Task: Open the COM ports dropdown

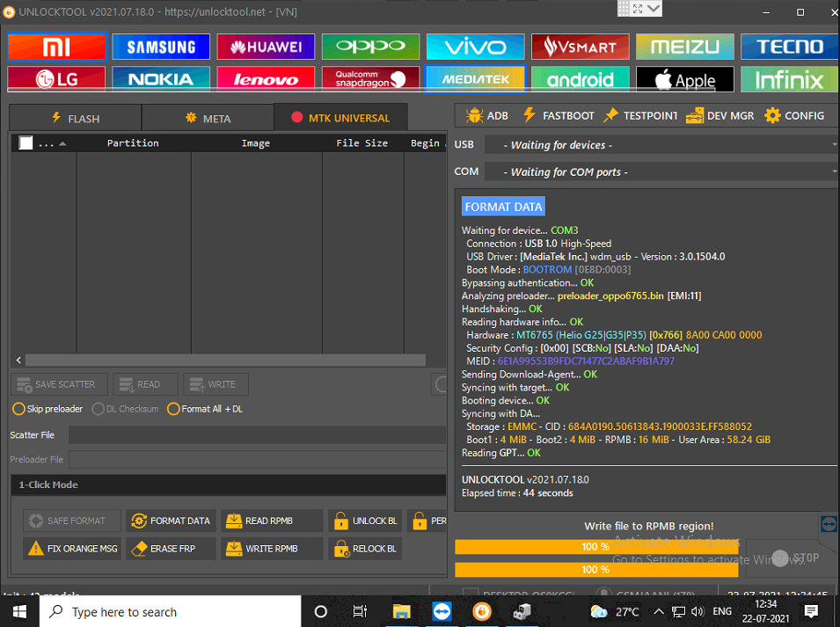Action: (x=661, y=171)
